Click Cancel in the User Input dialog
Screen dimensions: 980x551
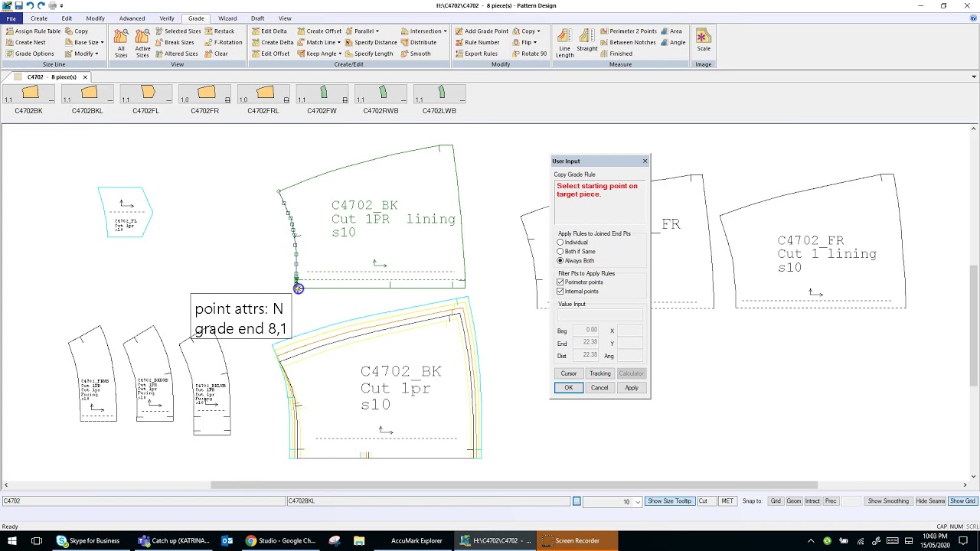[x=599, y=388]
